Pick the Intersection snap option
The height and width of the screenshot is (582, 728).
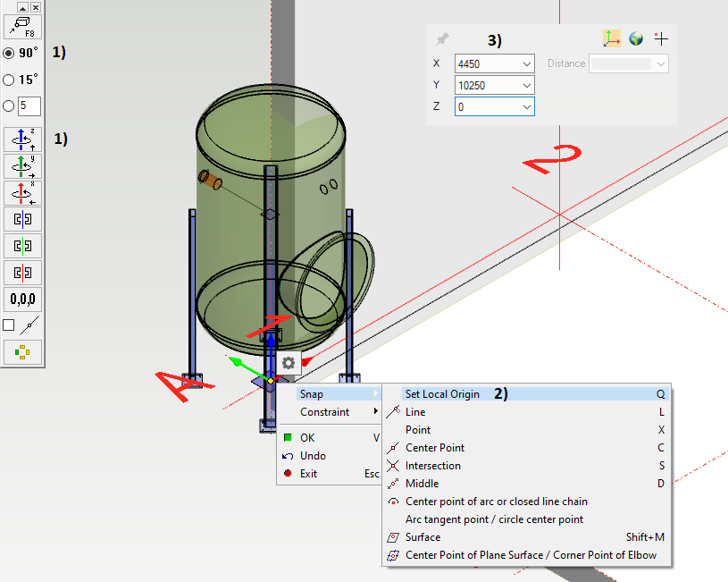(x=433, y=466)
